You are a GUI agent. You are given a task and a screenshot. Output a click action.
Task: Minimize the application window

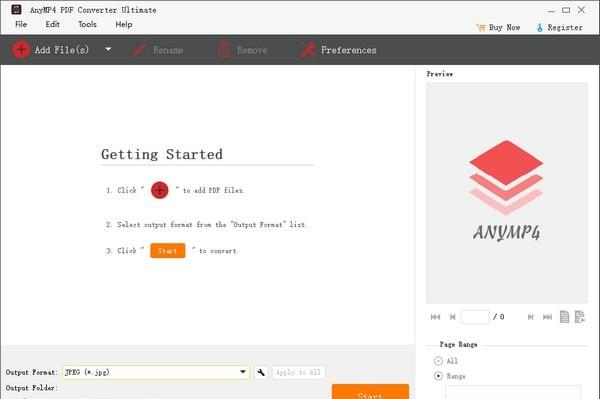(x=551, y=10)
